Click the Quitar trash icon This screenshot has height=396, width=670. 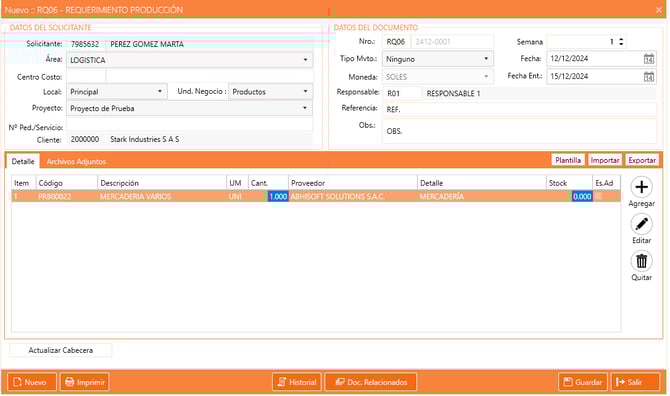click(641, 261)
